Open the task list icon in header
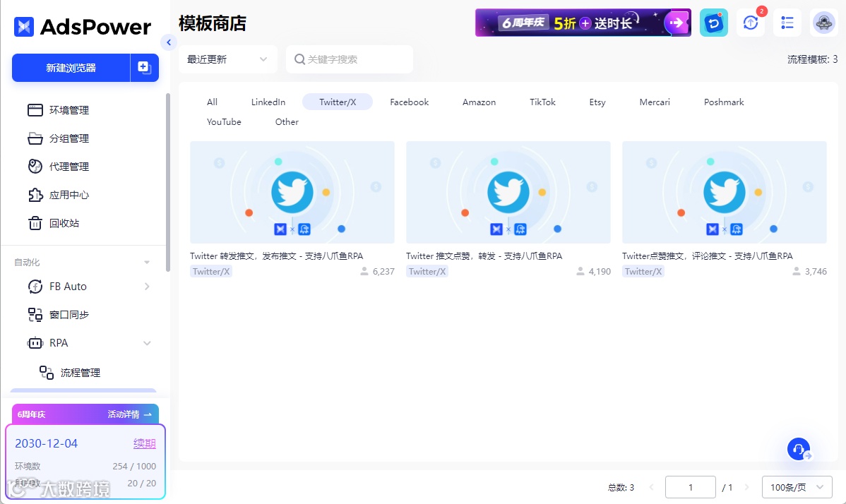Screen dimensions: 846x504 (787, 23)
